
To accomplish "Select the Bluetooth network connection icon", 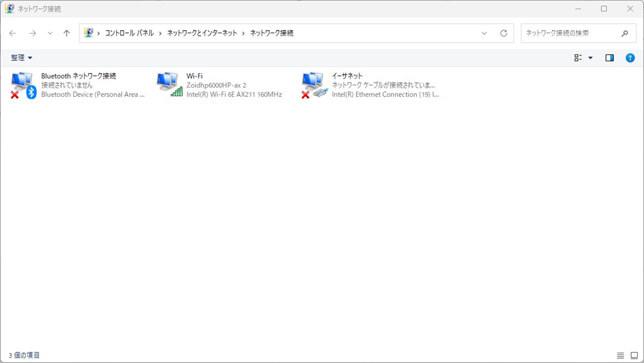I will pyautogui.click(x=23, y=85).
